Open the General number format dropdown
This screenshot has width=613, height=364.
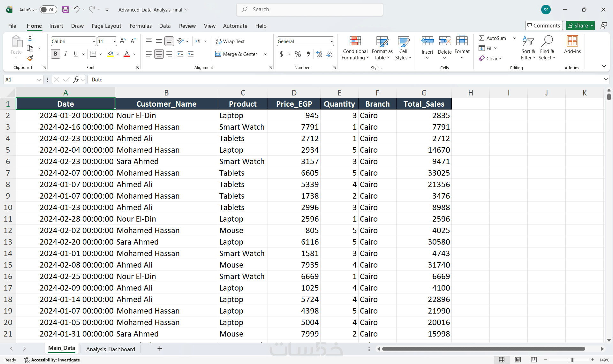tap(331, 42)
